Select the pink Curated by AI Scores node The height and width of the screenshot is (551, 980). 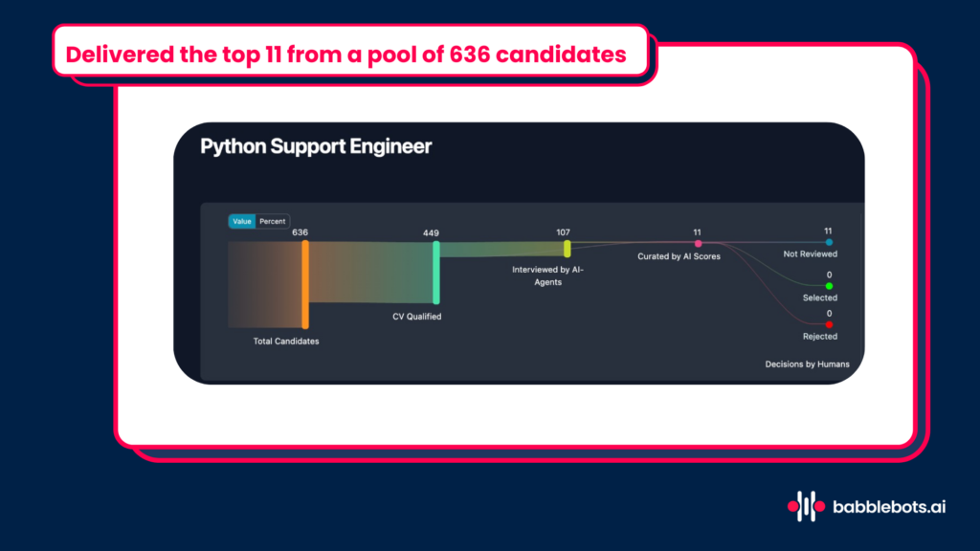pos(698,244)
